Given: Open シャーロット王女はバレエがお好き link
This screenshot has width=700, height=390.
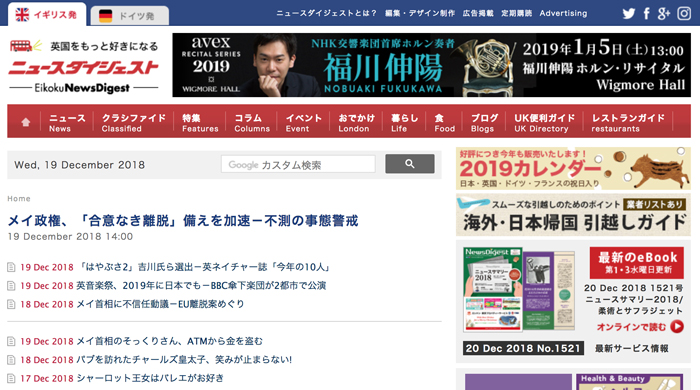Looking at the screenshot, I should [150, 378].
